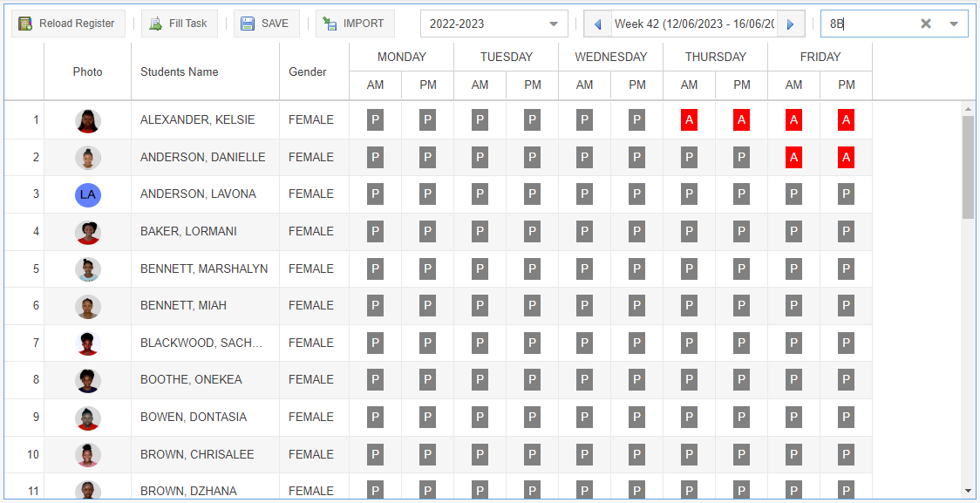The image size is (980, 503).
Task: Toggle Lormani Baker Wednesday PM attendance
Action: 636,231
